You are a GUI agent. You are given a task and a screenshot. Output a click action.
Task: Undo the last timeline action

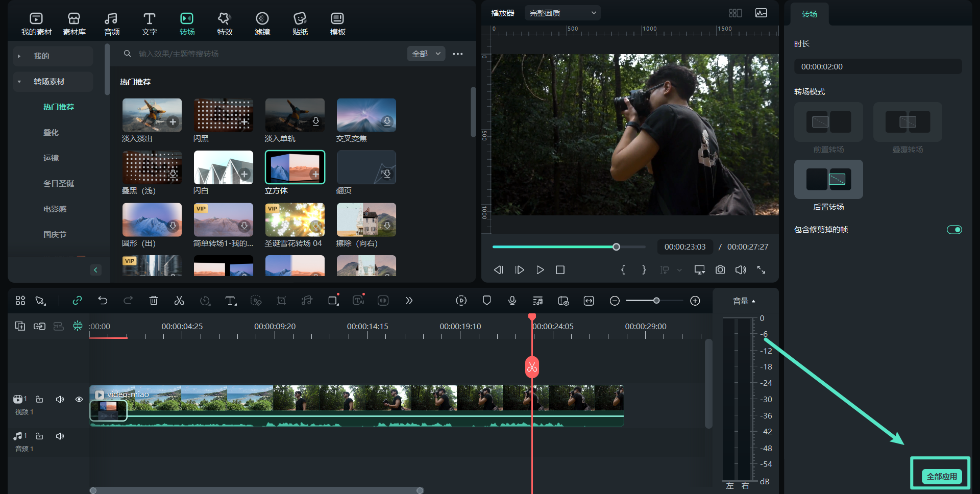pos(103,301)
